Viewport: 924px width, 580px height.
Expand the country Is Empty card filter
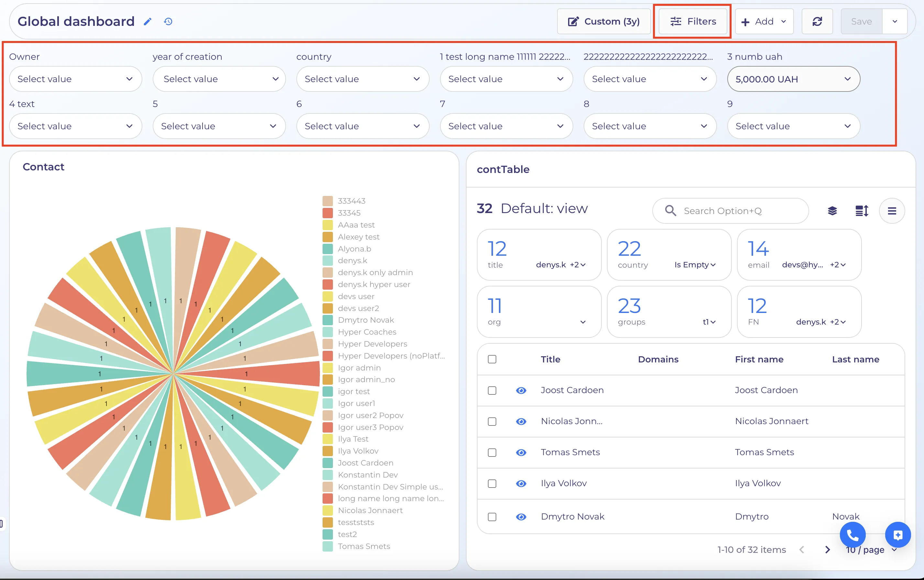(x=695, y=265)
